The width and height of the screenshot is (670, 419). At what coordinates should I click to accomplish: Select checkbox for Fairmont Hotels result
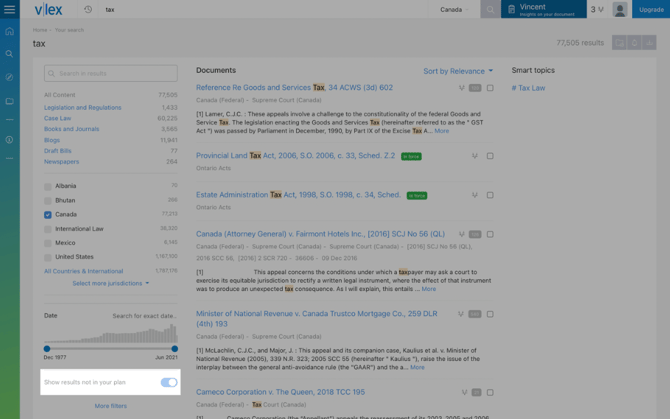tap(490, 234)
